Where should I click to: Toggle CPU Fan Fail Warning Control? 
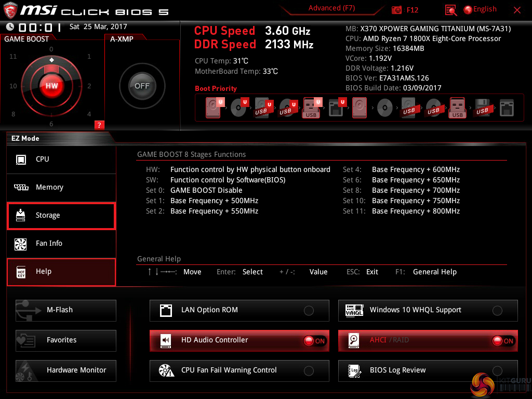click(x=309, y=371)
